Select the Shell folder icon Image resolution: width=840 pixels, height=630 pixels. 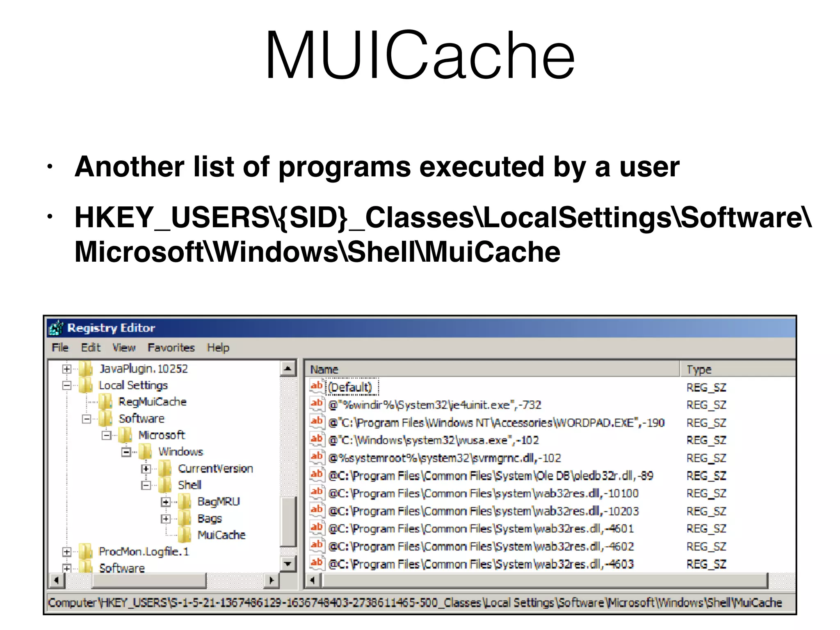[x=165, y=485]
